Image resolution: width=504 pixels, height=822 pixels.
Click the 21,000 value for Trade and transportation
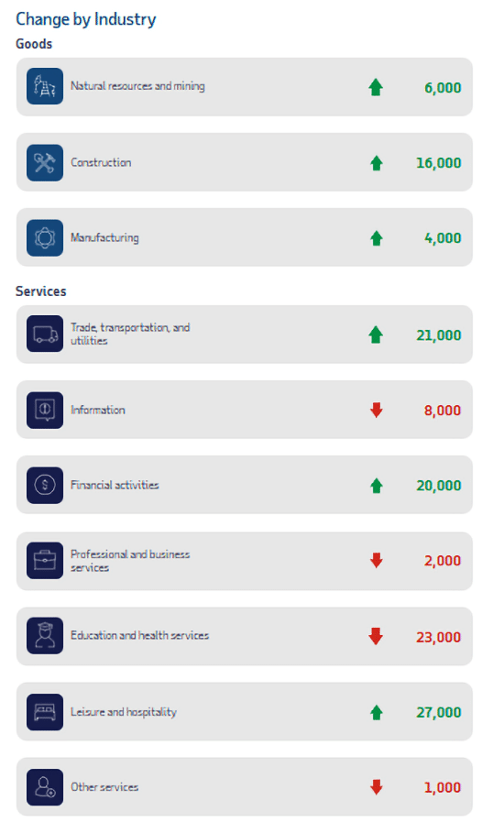[438, 335]
